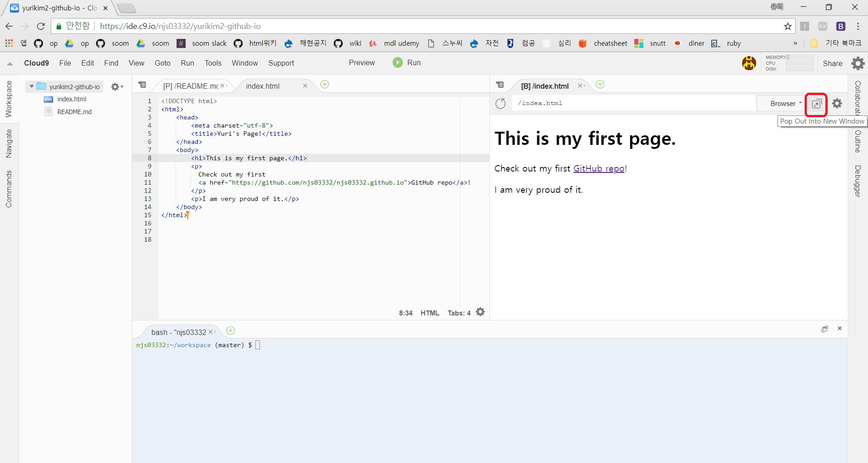Open the Support menu
Image resolution: width=868 pixels, height=463 pixels.
point(281,63)
